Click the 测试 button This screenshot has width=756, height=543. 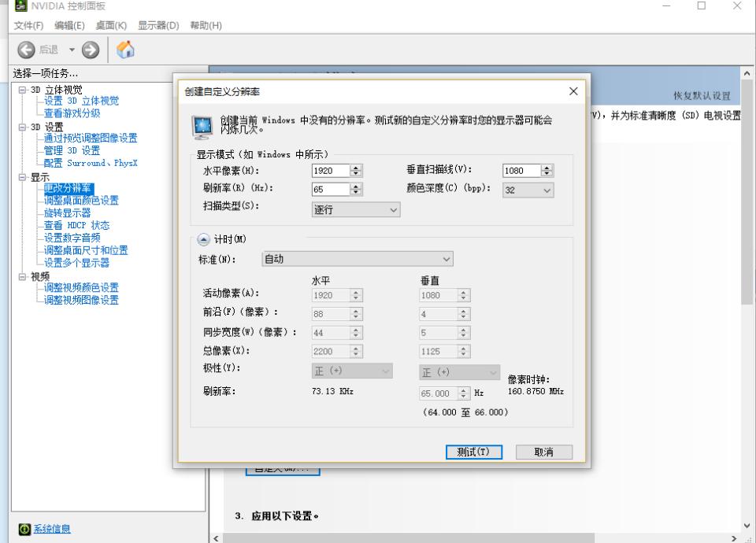tap(473, 452)
